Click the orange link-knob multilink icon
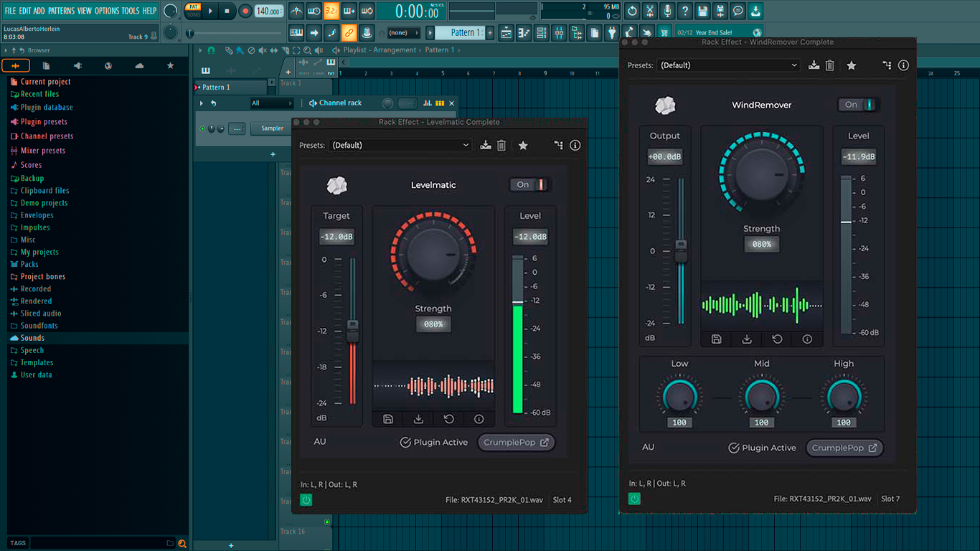This screenshot has width=980, height=551. click(349, 32)
